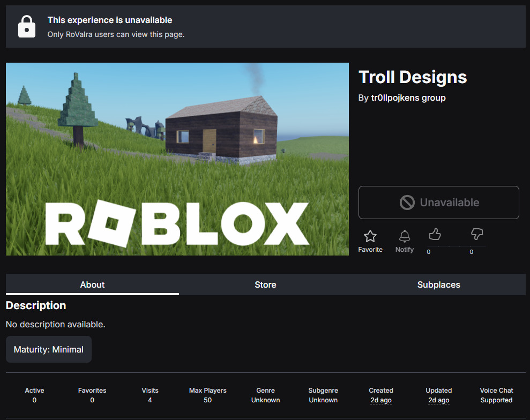Click the Troll Designs game thumbnail

click(x=177, y=159)
